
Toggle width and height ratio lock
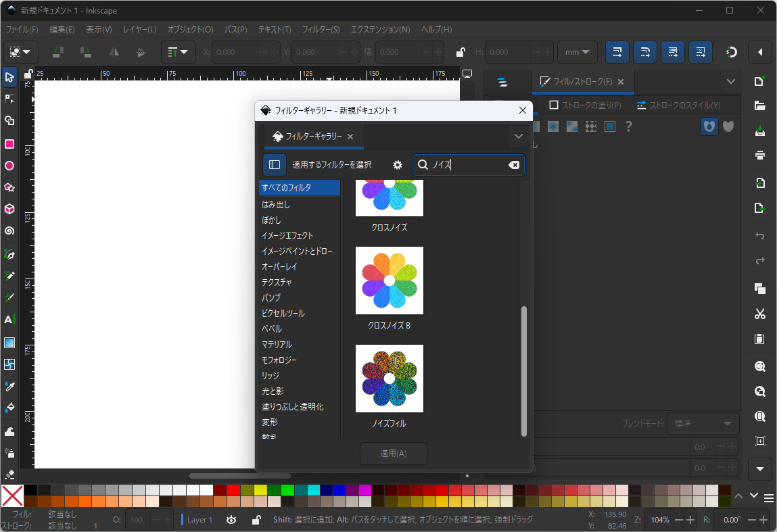tap(461, 52)
